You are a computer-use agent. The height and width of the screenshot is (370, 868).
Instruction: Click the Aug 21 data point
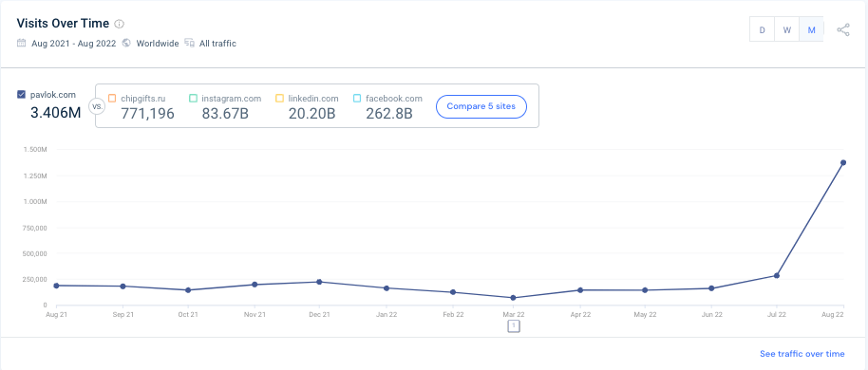pos(56,286)
